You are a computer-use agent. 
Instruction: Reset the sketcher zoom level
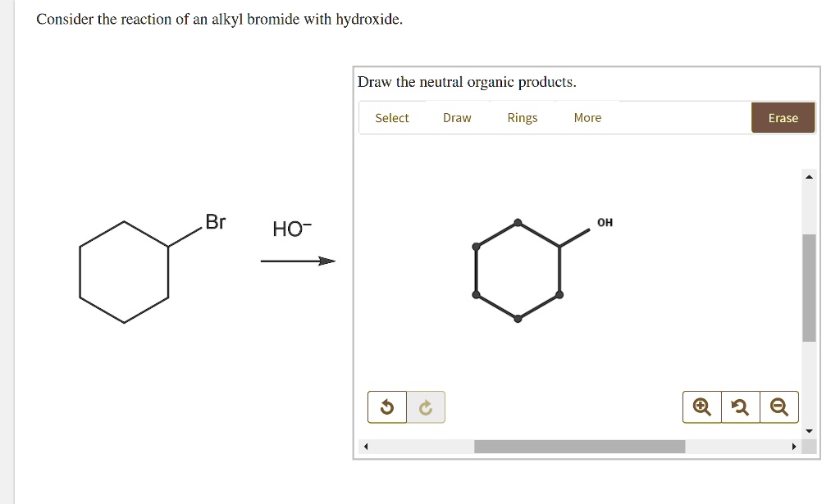coord(740,406)
